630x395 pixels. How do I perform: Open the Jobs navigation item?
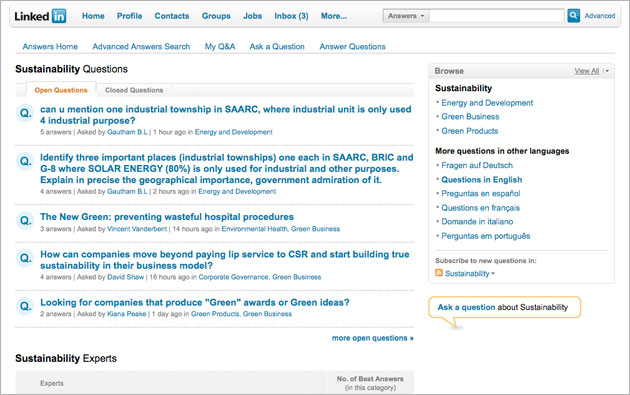[x=252, y=16]
